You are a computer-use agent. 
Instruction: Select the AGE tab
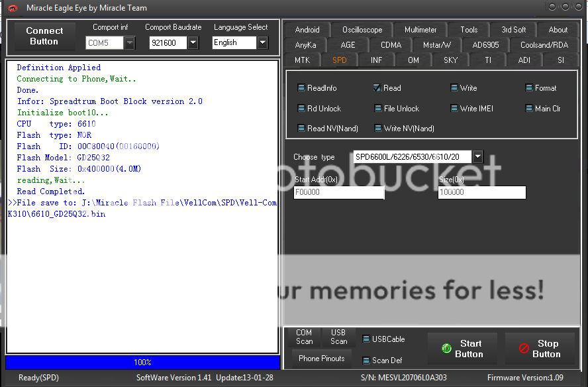[x=348, y=45]
